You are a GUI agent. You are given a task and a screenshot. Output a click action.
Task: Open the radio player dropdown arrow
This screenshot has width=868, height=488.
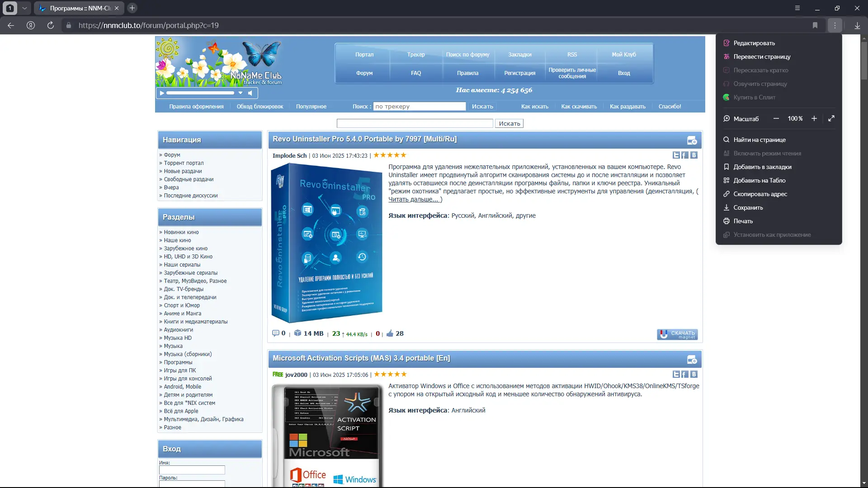click(241, 93)
